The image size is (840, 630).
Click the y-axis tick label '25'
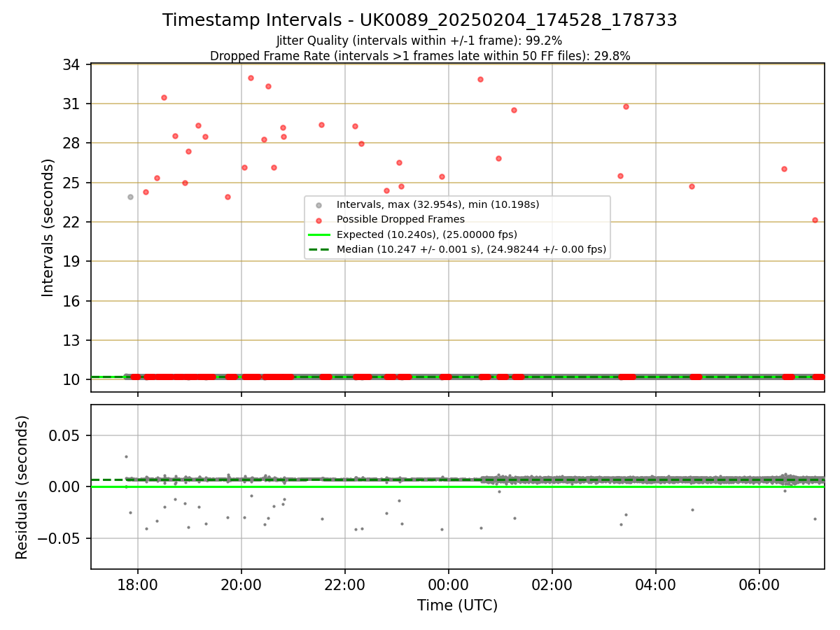pyautogui.click(x=73, y=183)
